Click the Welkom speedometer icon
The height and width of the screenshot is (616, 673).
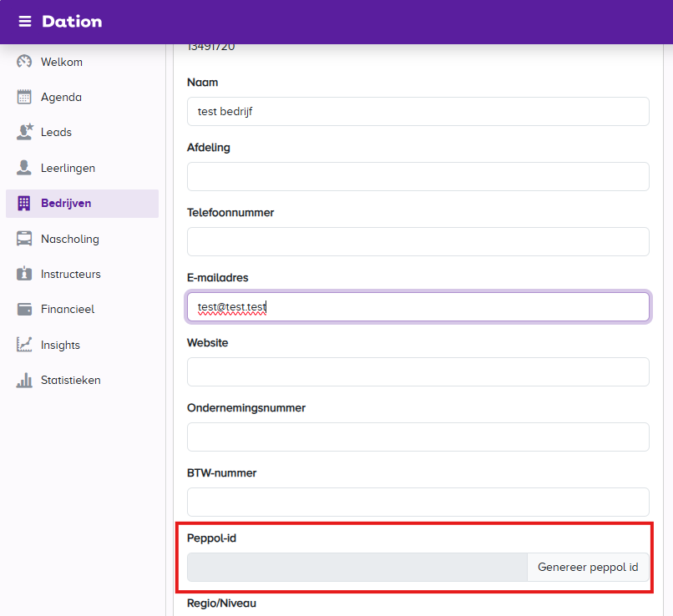pyautogui.click(x=24, y=62)
